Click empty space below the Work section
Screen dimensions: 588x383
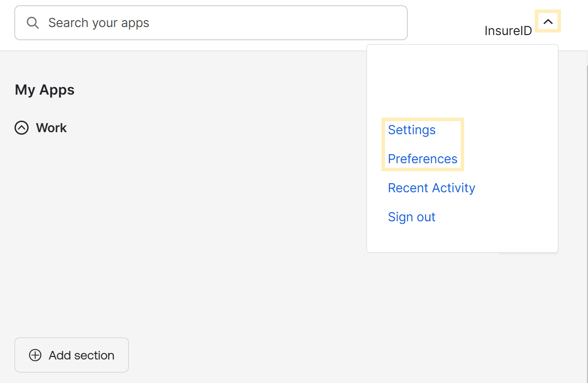(x=175, y=225)
